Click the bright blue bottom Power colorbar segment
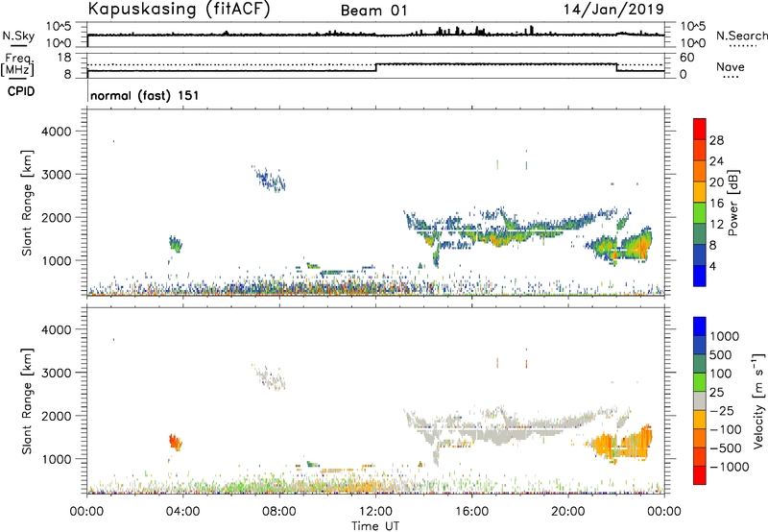This screenshot has width=768, height=532. [700, 276]
